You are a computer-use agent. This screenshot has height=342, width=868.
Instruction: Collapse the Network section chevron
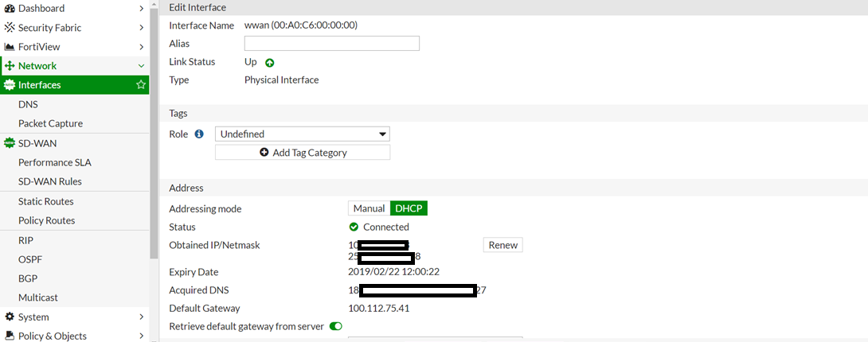tap(141, 66)
